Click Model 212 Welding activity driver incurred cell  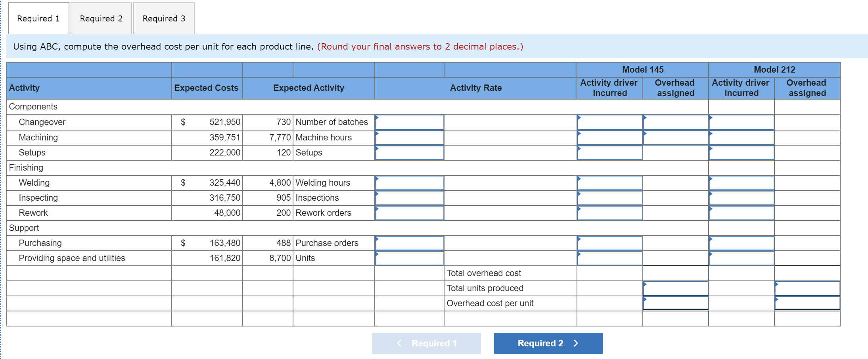pyautogui.click(x=741, y=182)
